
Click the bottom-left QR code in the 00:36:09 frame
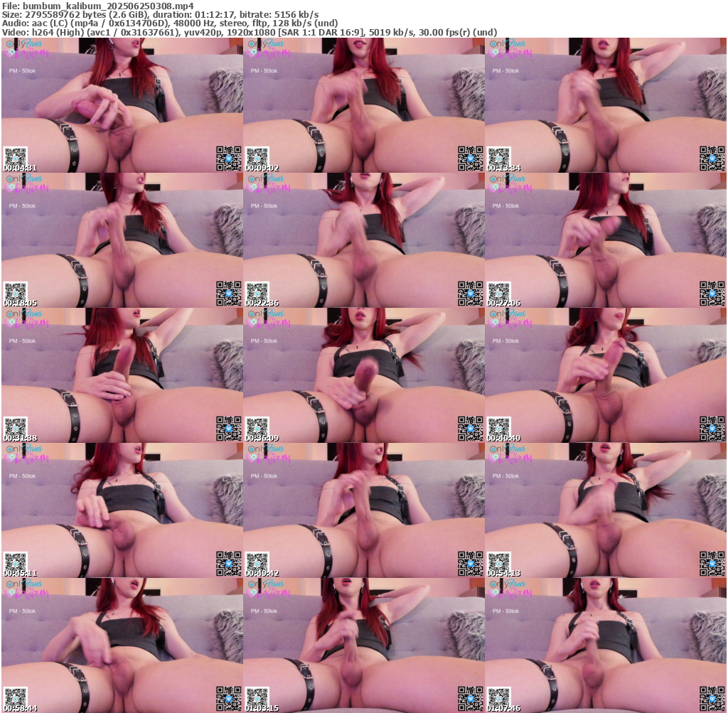257,427
